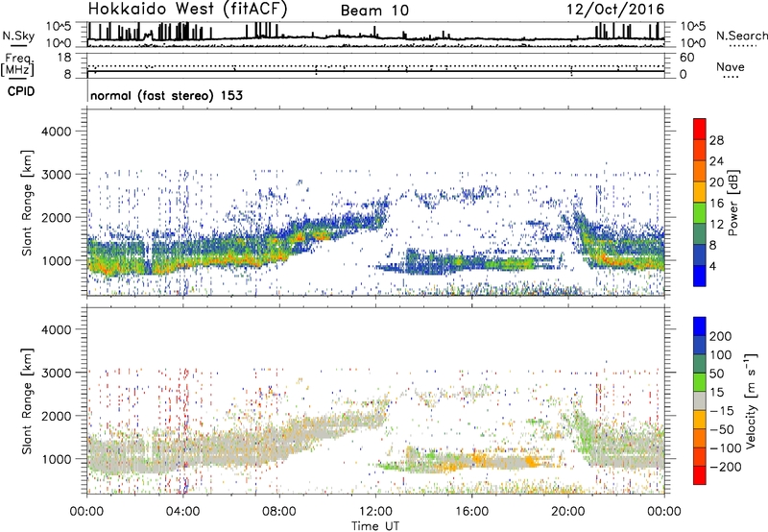Screen dimensions: 768x532
Task: Select the 'Freq. [MHz]' axis label
Action: pyautogui.click(x=17, y=65)
